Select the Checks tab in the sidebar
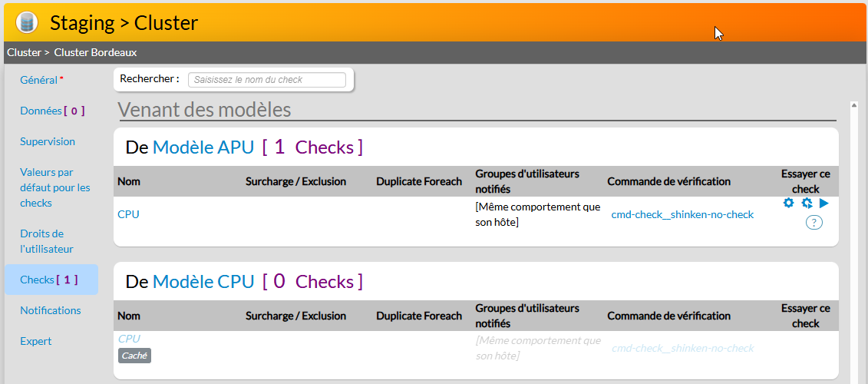The image size is (868, 384). (x=37, y=280)
